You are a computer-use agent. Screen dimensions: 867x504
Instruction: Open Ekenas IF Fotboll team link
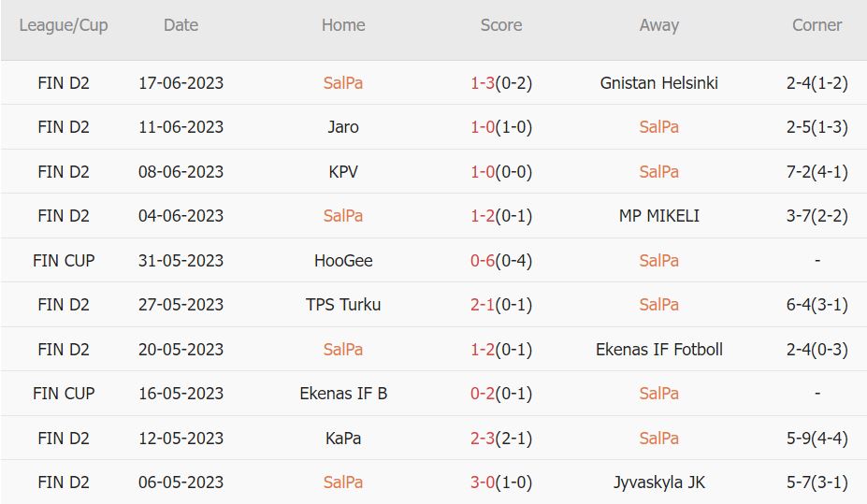pyautogui.click(x=658, y=349)
